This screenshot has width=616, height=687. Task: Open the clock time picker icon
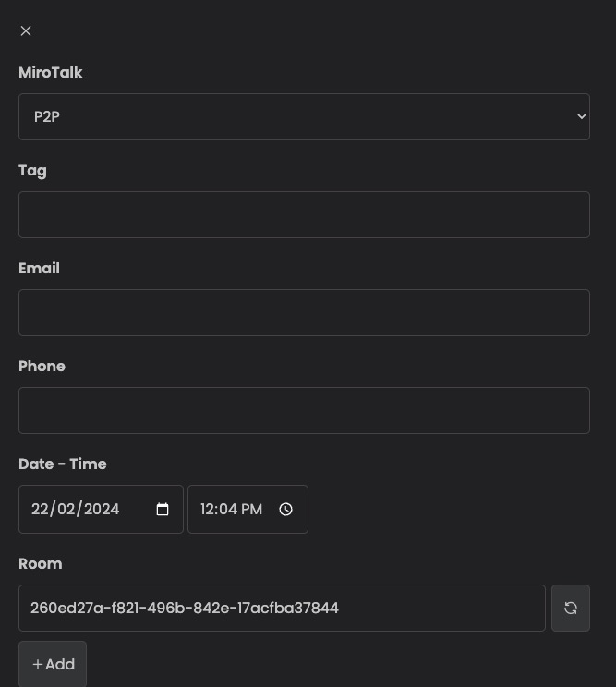(x=285, y=509)
